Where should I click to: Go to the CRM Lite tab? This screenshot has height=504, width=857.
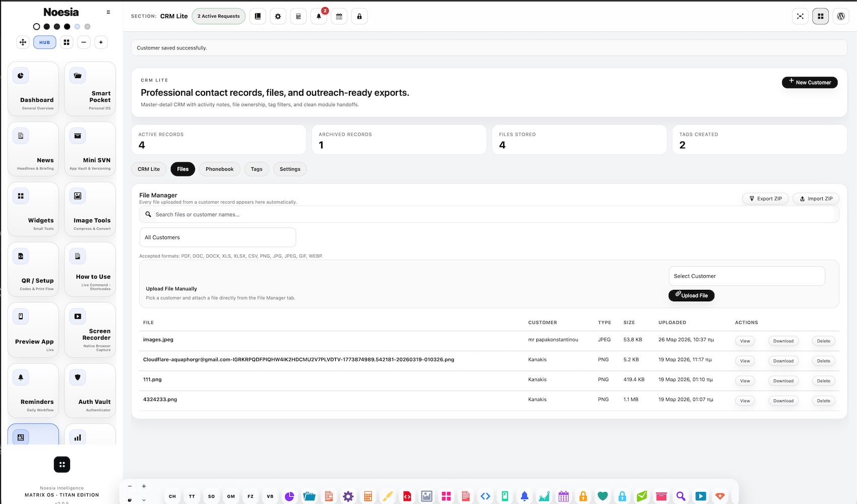[149, 169]
